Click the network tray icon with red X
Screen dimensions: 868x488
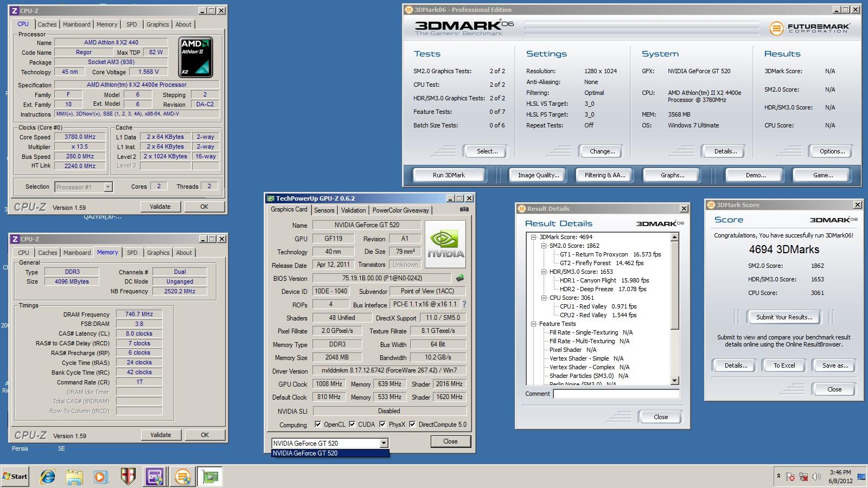[x=803, y=477]
